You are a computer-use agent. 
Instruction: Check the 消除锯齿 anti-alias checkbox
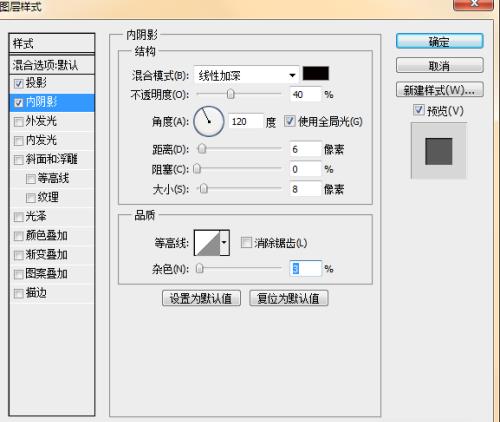pos(246,242)
